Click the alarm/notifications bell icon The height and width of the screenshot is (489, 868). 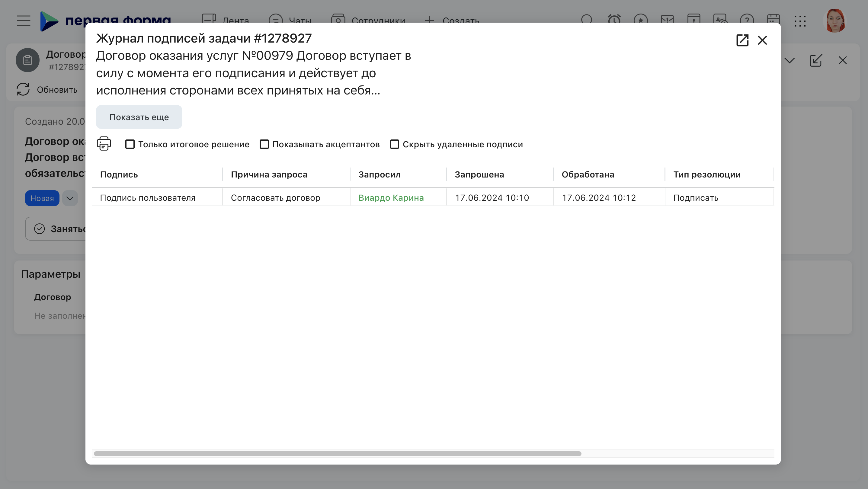click(614, 20)
